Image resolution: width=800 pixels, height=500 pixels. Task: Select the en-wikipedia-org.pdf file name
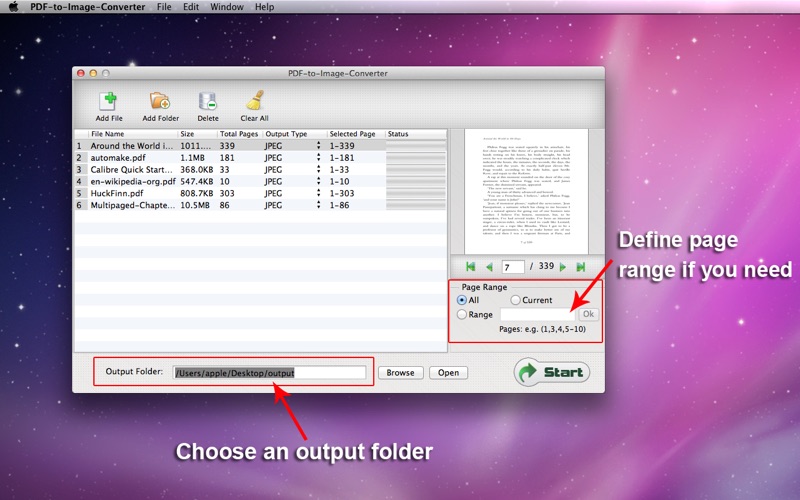(133, 181)
